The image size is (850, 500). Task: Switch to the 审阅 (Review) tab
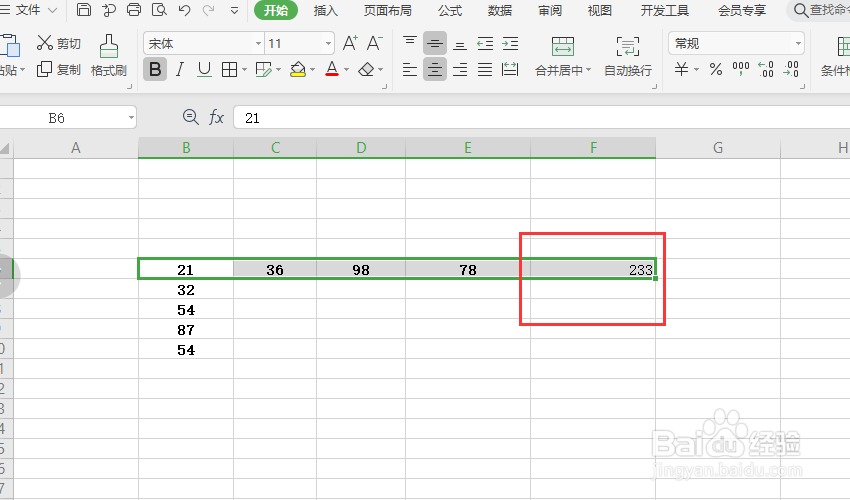tap(550, 10)
